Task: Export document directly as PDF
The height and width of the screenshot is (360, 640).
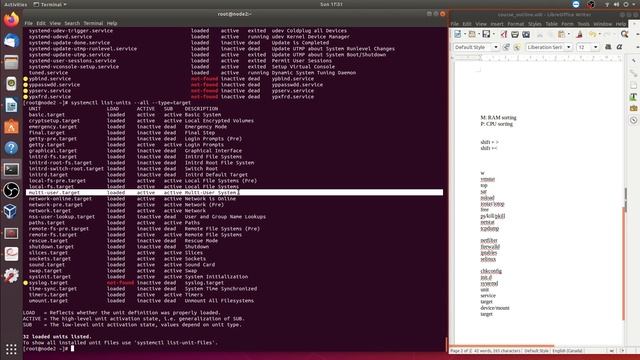Action: [x=504, y=34]
